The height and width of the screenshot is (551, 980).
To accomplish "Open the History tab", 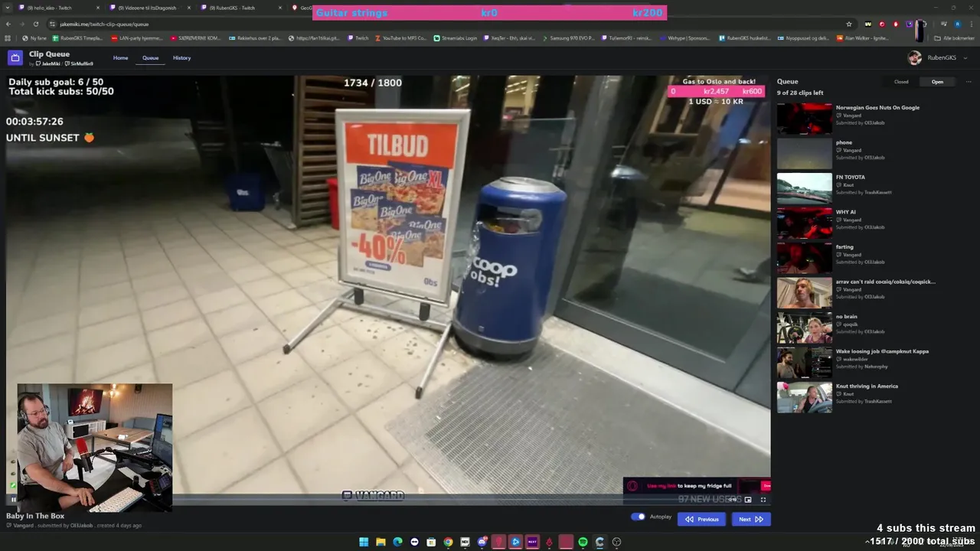I will [x=181, y=58].
